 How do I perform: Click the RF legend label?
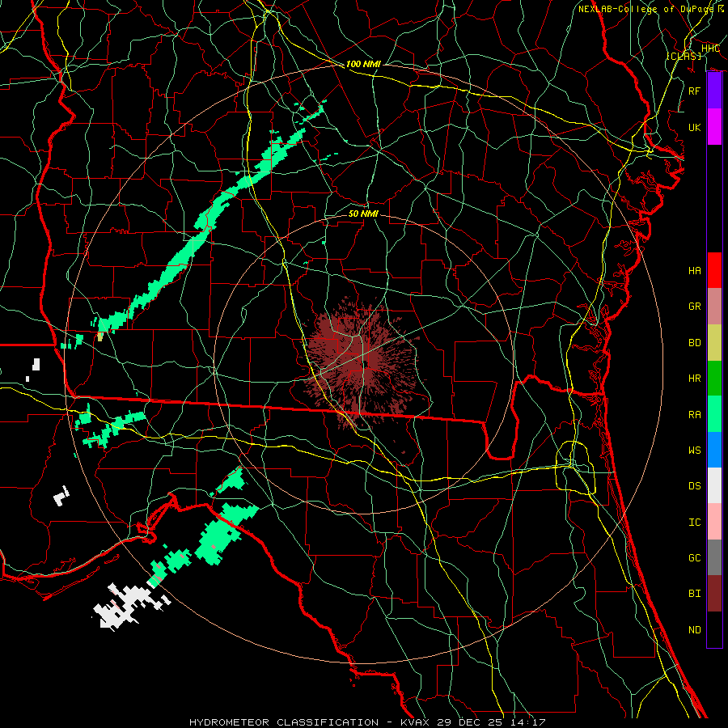coord(694,91)
